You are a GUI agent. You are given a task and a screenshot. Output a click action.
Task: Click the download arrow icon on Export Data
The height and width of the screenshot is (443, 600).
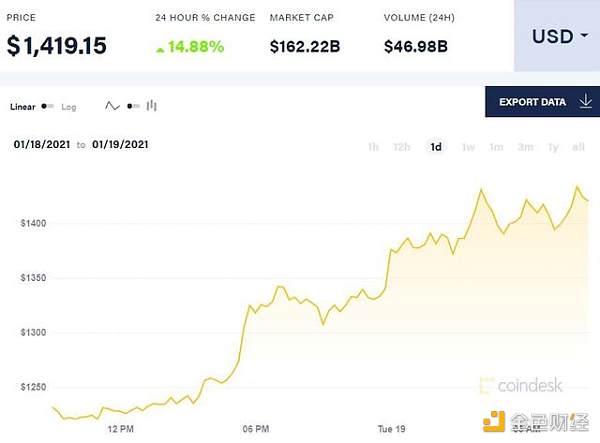585,102
